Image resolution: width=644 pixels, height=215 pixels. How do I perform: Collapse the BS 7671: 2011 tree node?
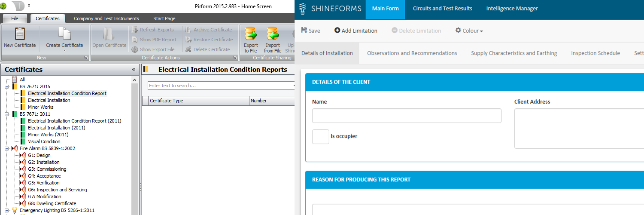(x=7, y=114)
